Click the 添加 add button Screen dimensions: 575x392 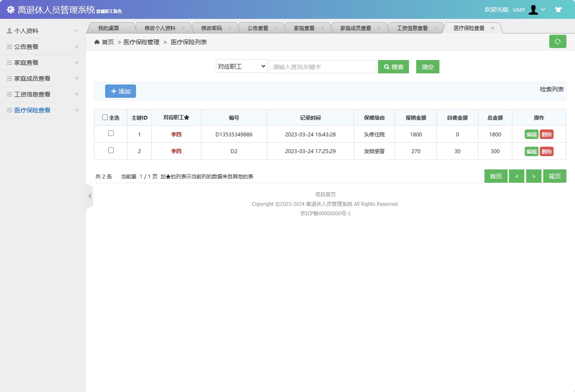120,91
